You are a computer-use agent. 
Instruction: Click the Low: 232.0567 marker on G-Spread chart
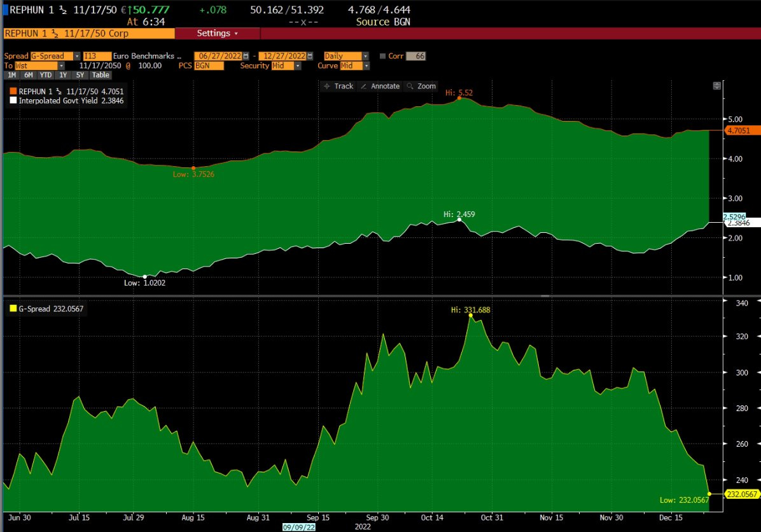pyautogui.click(x=709, y=494)
